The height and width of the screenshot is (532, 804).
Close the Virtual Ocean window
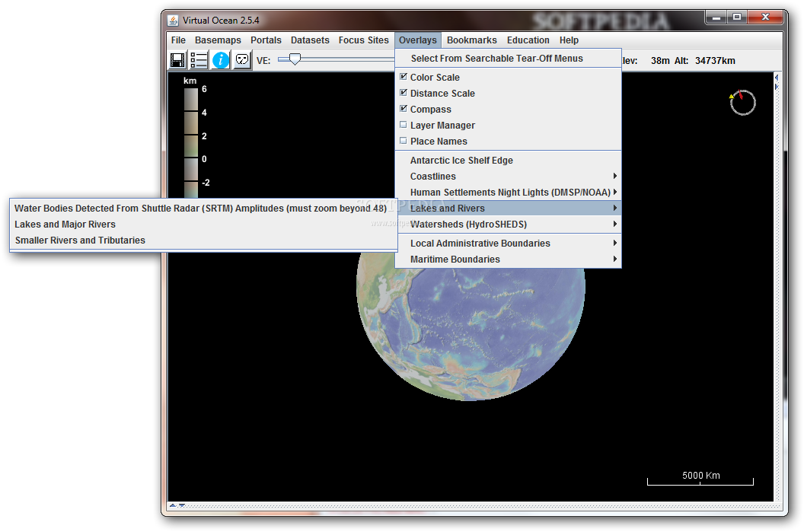tap(765, 18)
